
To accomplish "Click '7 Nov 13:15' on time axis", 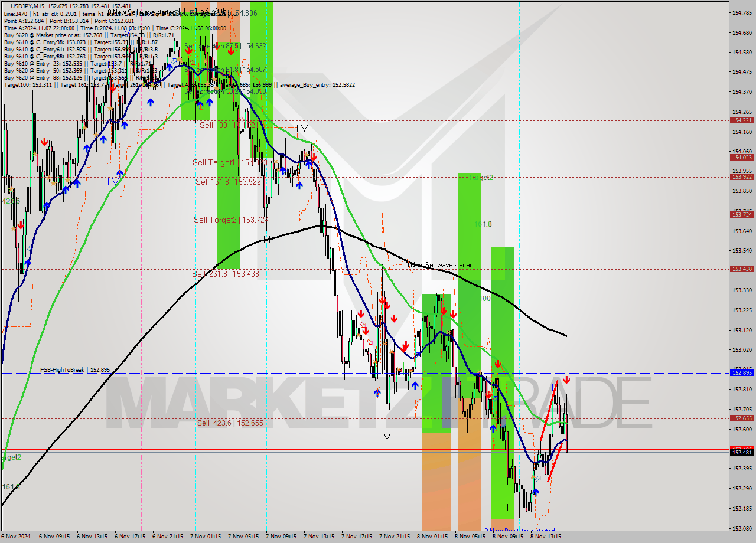I will tap(320, 537).
